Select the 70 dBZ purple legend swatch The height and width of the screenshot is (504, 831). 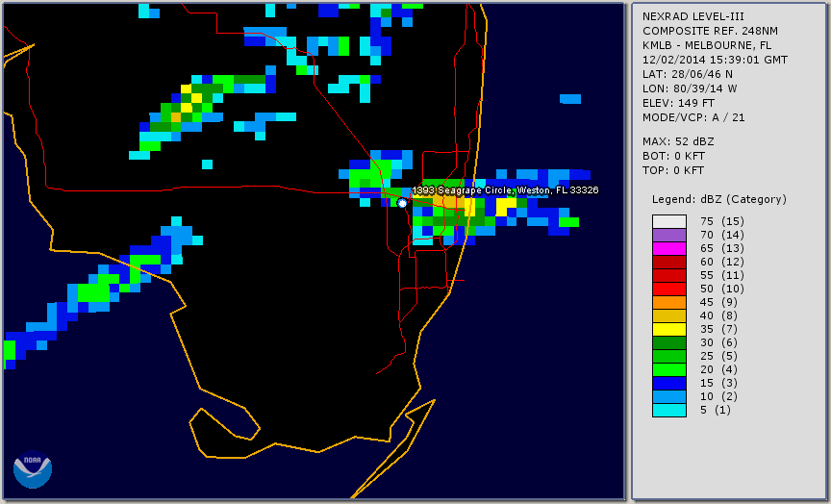669,235
